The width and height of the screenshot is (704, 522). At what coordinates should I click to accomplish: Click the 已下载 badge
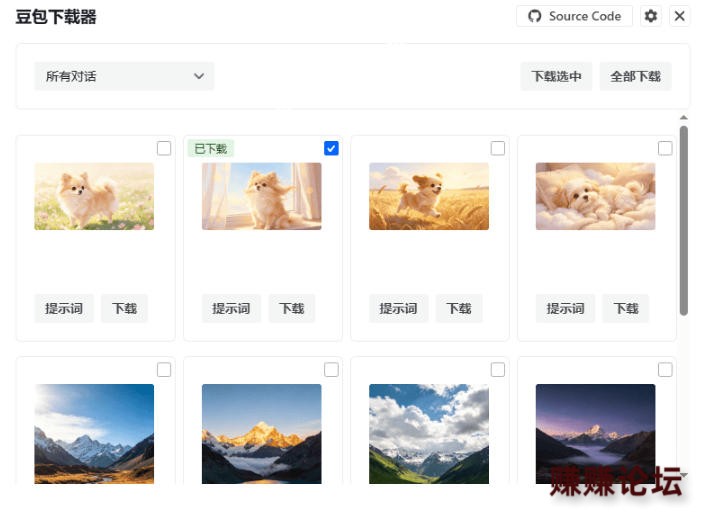pyautogui.click(x=211, y=149)
